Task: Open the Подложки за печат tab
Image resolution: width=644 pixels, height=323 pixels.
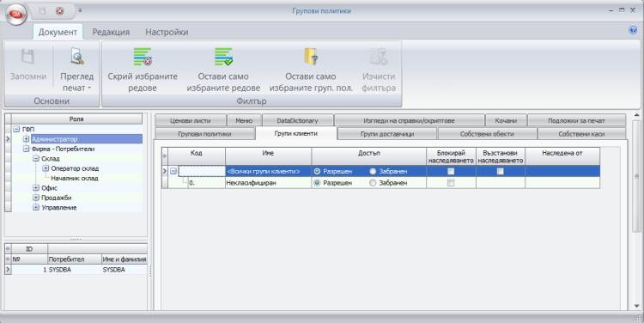Action: tap(576, 121)
